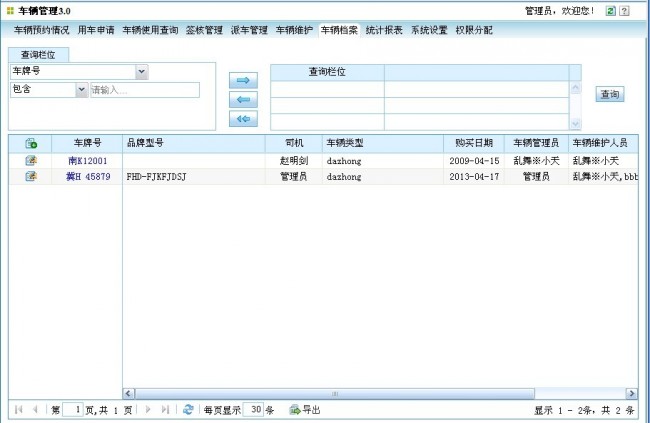650x423 pixels.
Task: Remove all query fields with double-left arrow
Action: [x=241, y=119]
